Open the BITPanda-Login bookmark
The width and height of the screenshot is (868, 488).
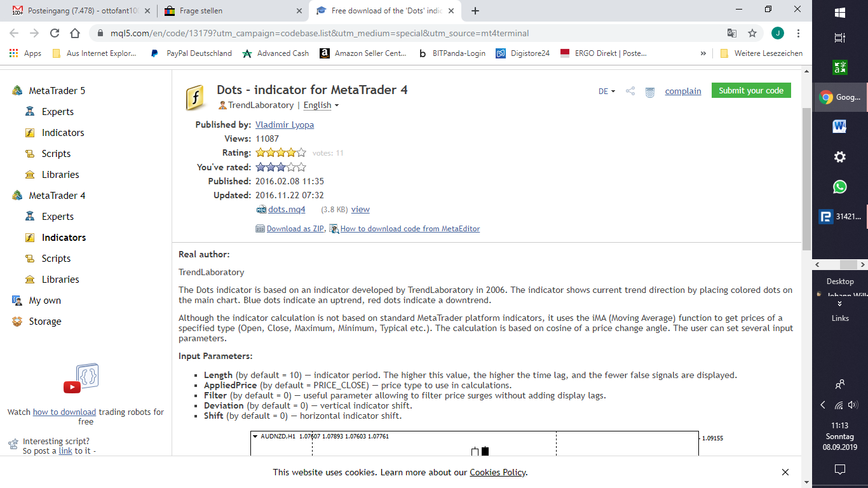452,53
